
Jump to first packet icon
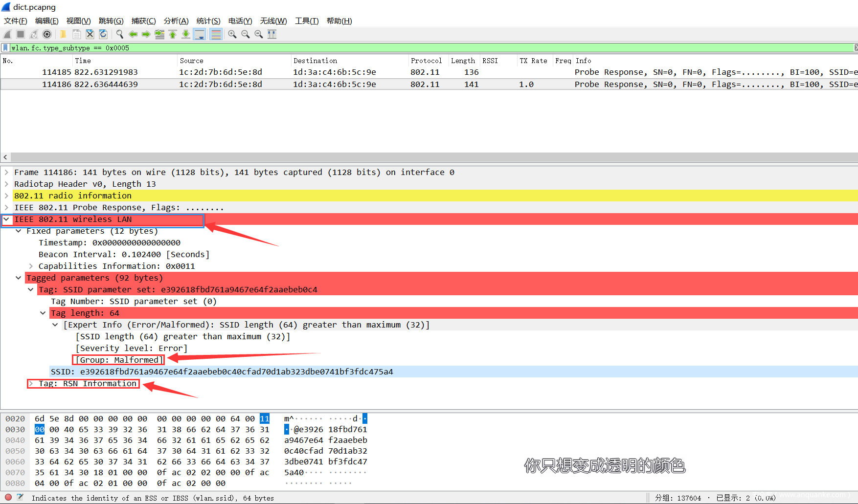click(x=173, y=34)
